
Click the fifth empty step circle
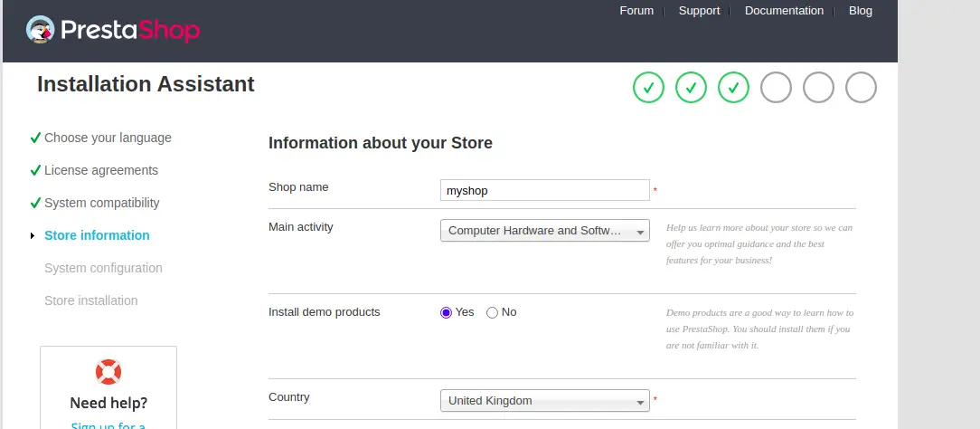coord(818,88)
